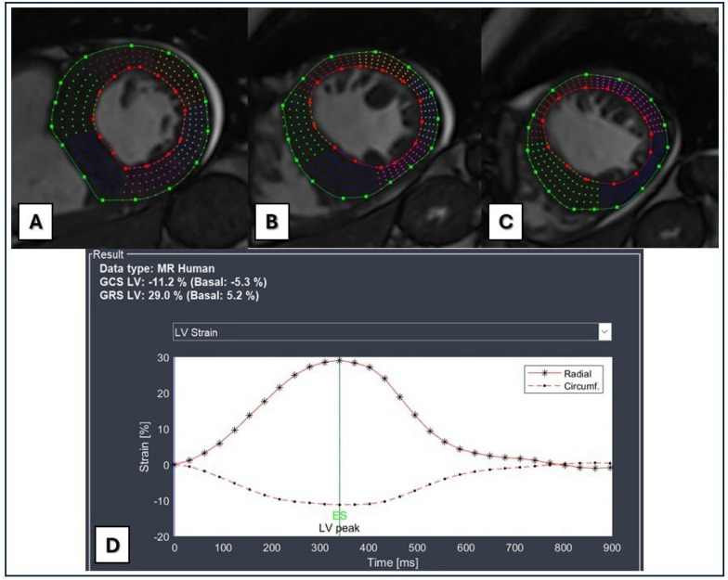The image size is (728, 580).
Task: Click the radial strain curve peak point
Action: (340, 360)
